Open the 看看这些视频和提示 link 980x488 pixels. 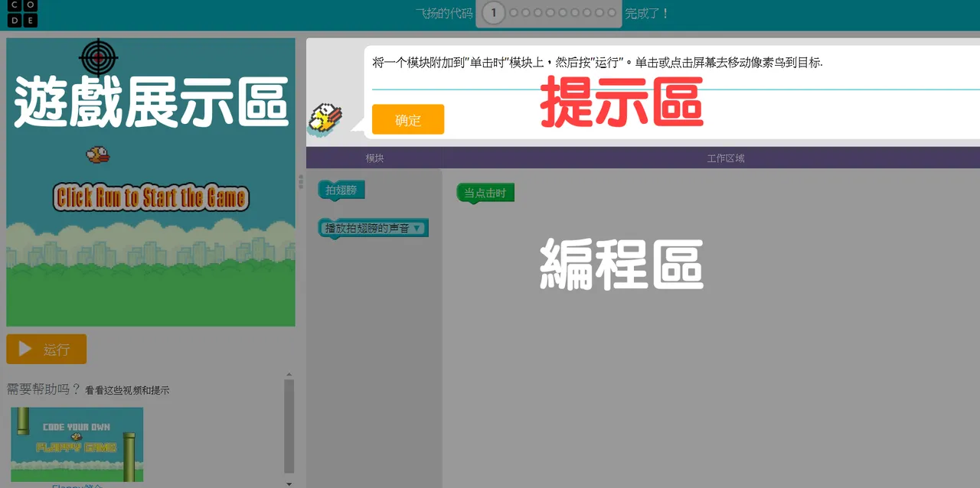point(127,390)
